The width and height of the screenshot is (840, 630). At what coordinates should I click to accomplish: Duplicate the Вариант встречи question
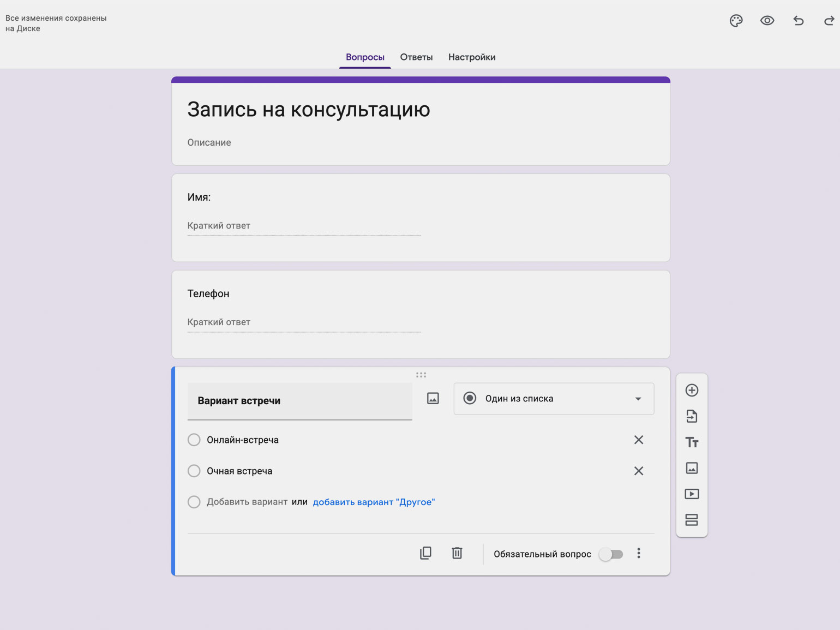425,554
